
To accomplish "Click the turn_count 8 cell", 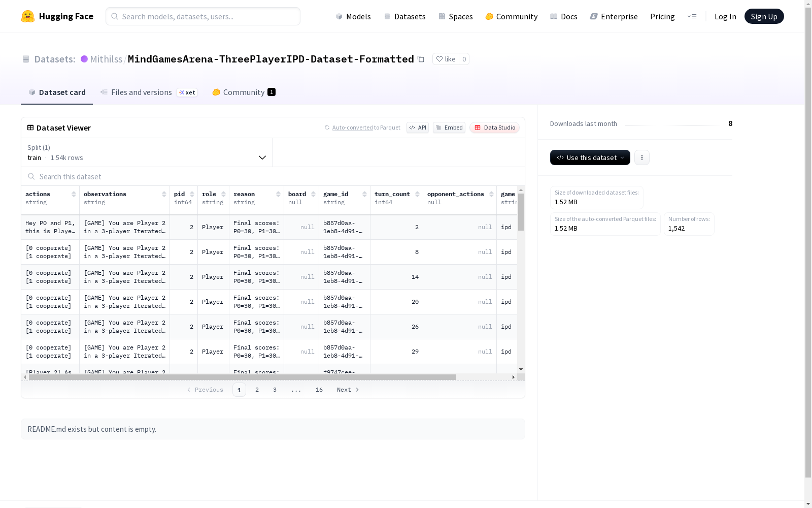I will [x=396, y=252].
